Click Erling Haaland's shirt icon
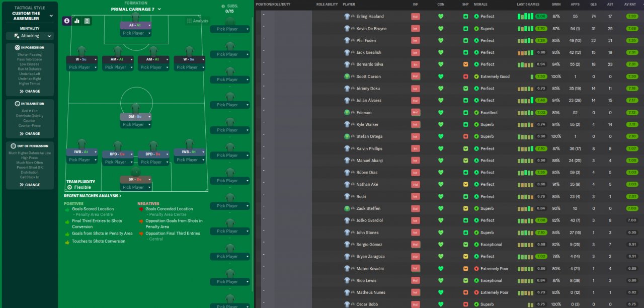The image size is (644, 308). (x=347, y=16)
